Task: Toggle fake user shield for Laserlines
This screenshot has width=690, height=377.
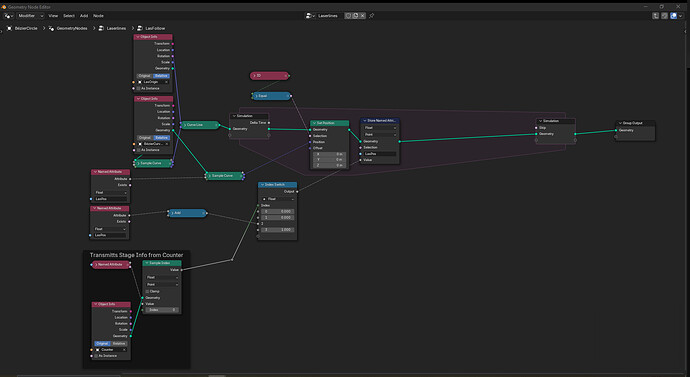Action: point(348,16)
